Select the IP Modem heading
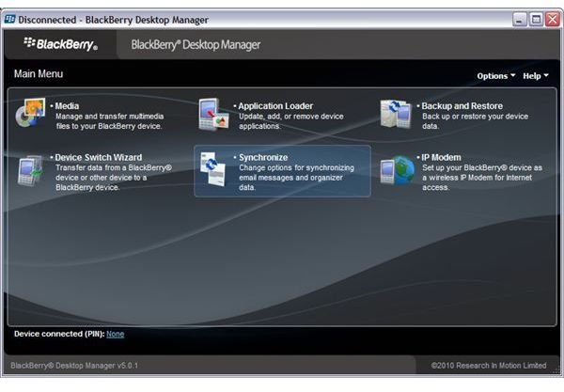 click(441, 158)
